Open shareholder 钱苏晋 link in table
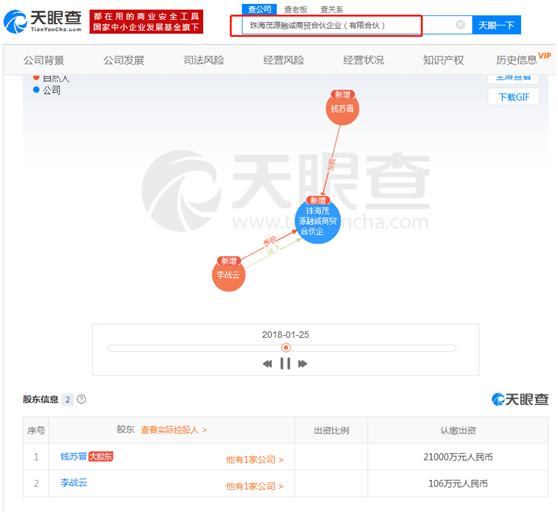 pos(73,456)
